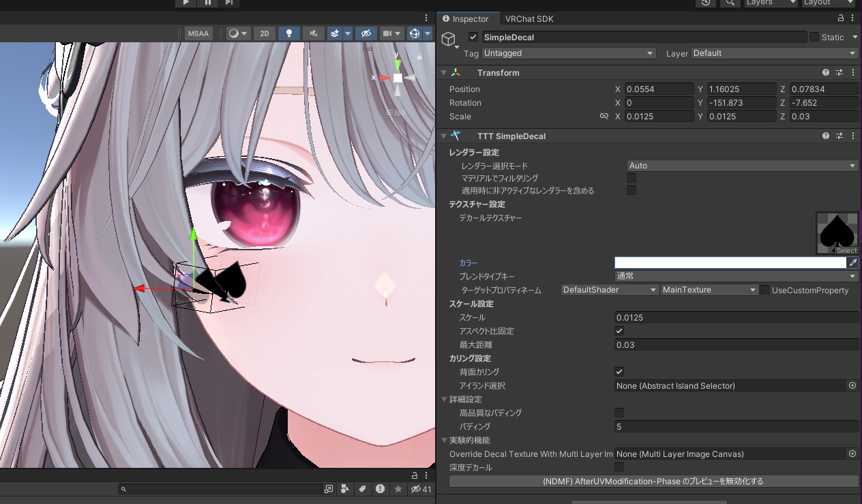Toggle 2D view mode in Scene toolbar
This screenshot has width=862, height=504.
point(265,33)
